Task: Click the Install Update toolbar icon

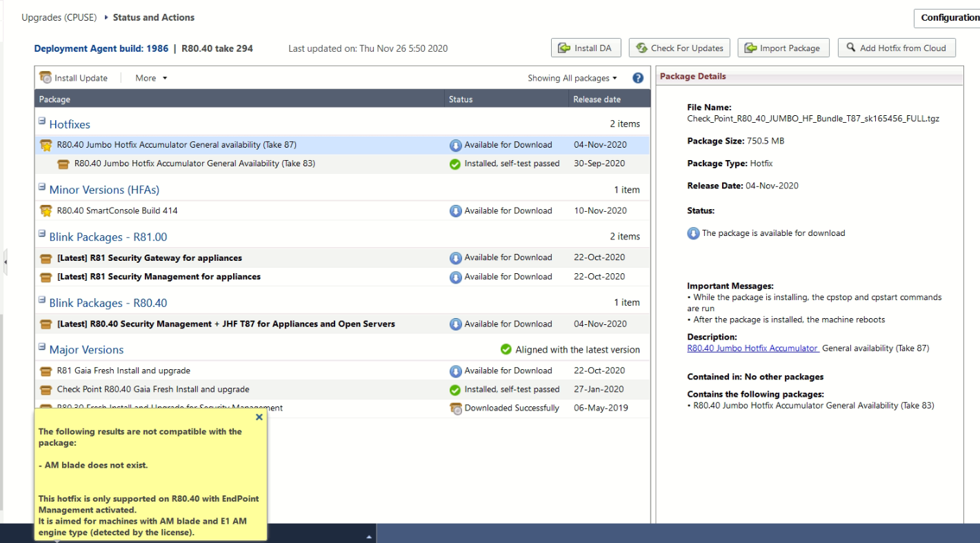Action: (x=46, y=77)
